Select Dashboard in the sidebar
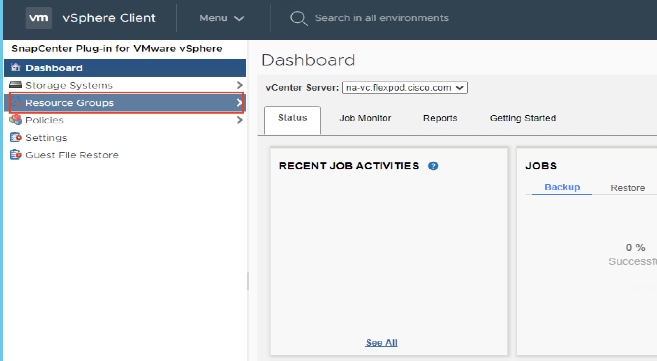 [125, 68]
